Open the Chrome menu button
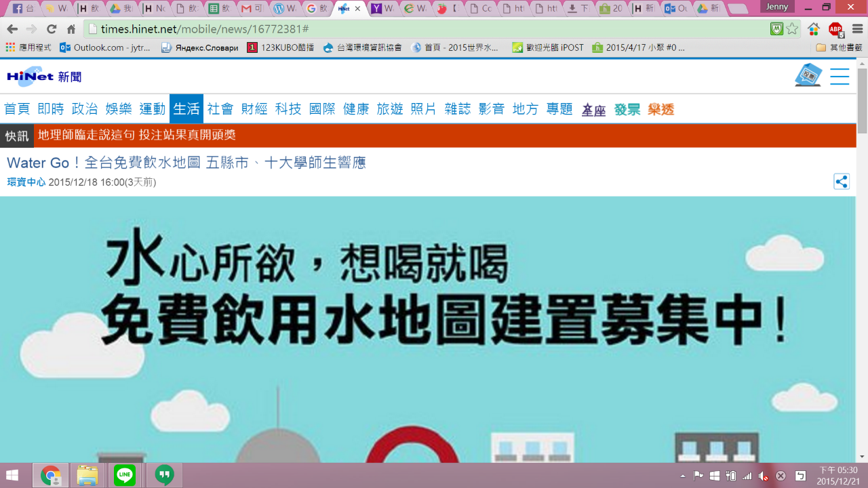This screenshot has width=868, height=488. coord(856,29)
